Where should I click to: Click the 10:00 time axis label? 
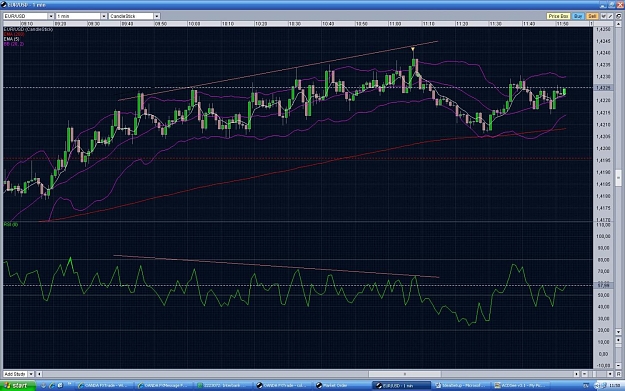click(194, 24)
